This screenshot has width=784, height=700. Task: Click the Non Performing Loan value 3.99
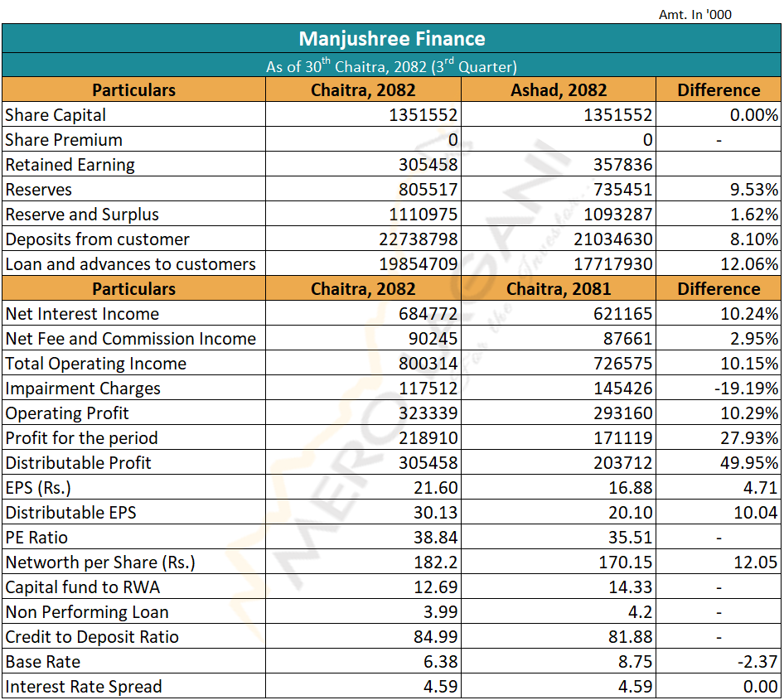(441, 612)
